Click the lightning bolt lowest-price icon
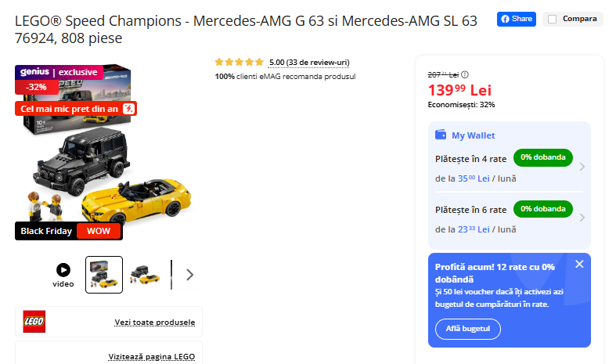The image size is (616, 364). click(x=130, y=109)
